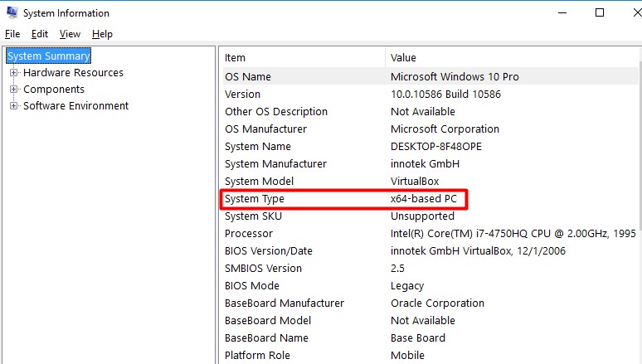This screenshot has height=364, width=642.
Task: Open the Edit menu
Action: point(40,34)
